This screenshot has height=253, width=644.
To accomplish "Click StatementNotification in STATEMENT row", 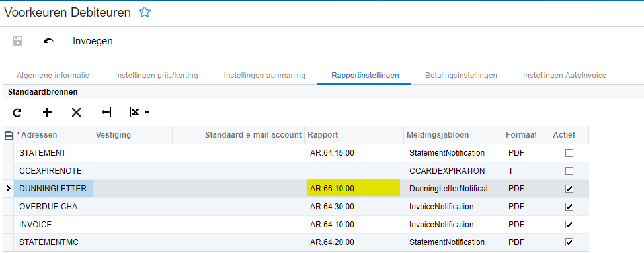I will tap(453, 153).
